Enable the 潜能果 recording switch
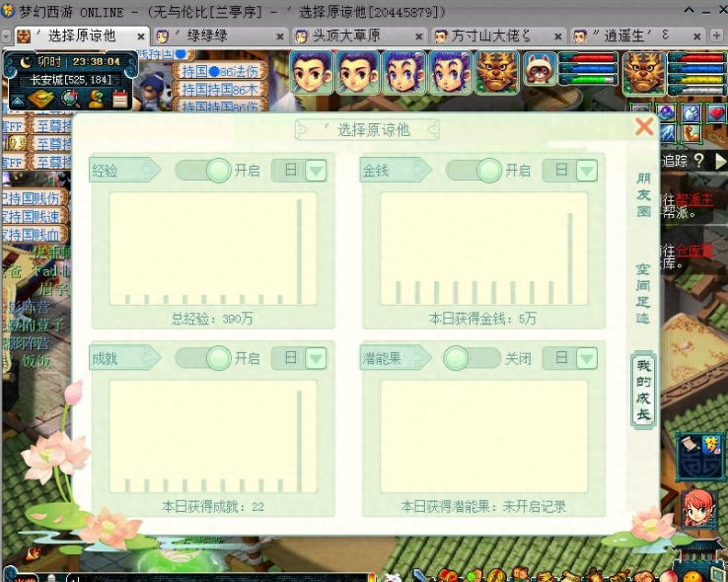728x582 pixels. (472, 358)
